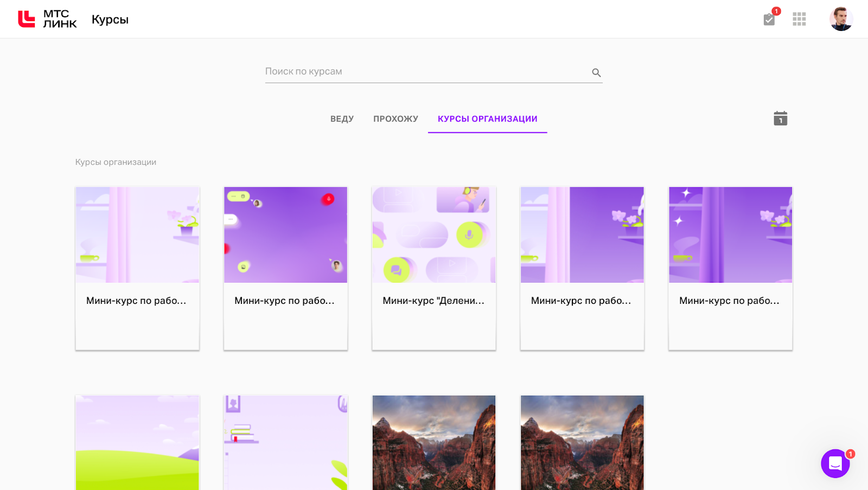
Task: Open the calendar view icon
Action: [x=780, y=118]
